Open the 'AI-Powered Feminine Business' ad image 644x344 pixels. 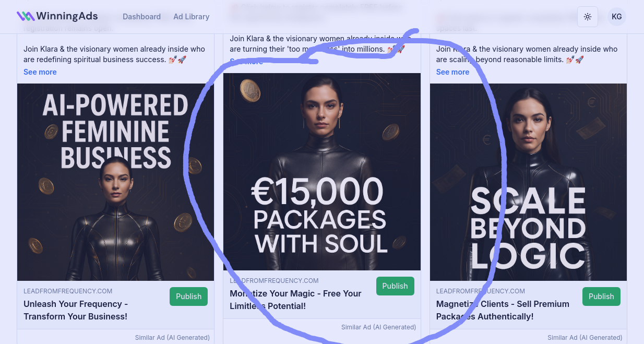115,182
